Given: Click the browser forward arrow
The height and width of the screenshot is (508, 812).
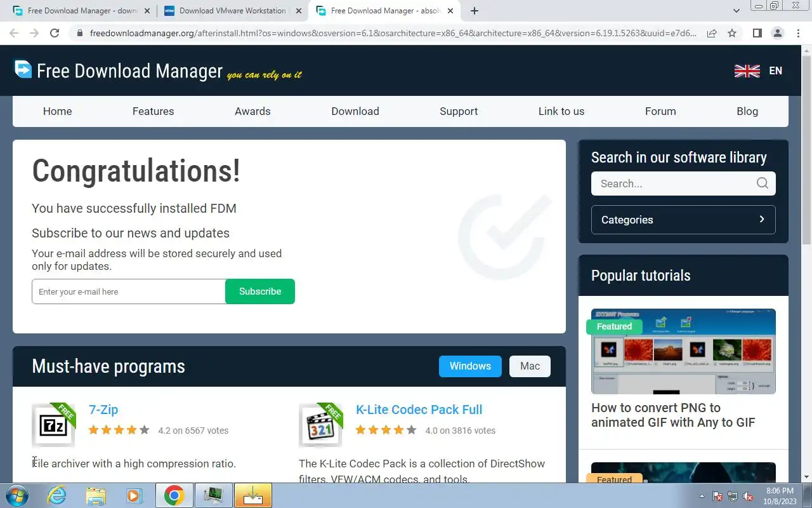Looking at the screenshot, I should (x=34, y=33).
